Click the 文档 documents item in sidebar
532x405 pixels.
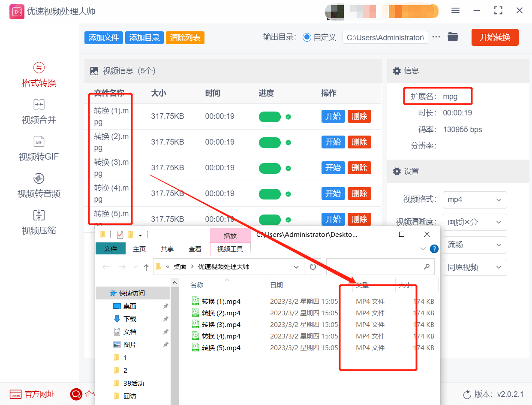click(x=130, y=332)
